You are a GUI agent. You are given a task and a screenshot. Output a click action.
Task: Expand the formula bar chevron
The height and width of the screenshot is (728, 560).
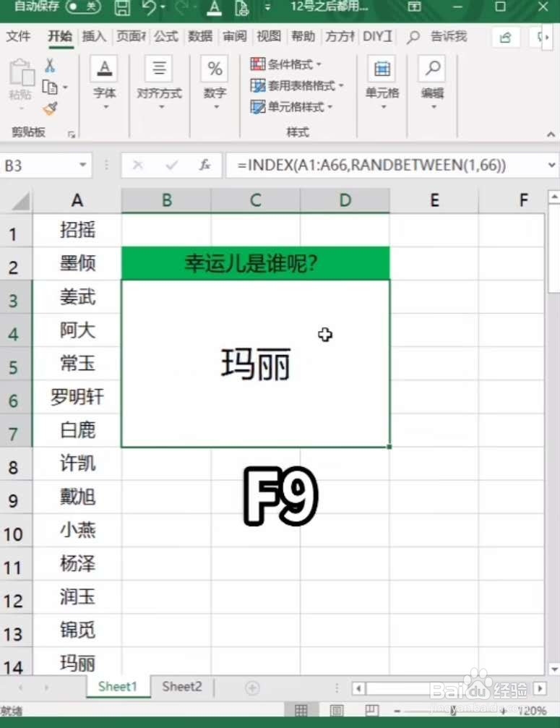[x=551, y=165]
